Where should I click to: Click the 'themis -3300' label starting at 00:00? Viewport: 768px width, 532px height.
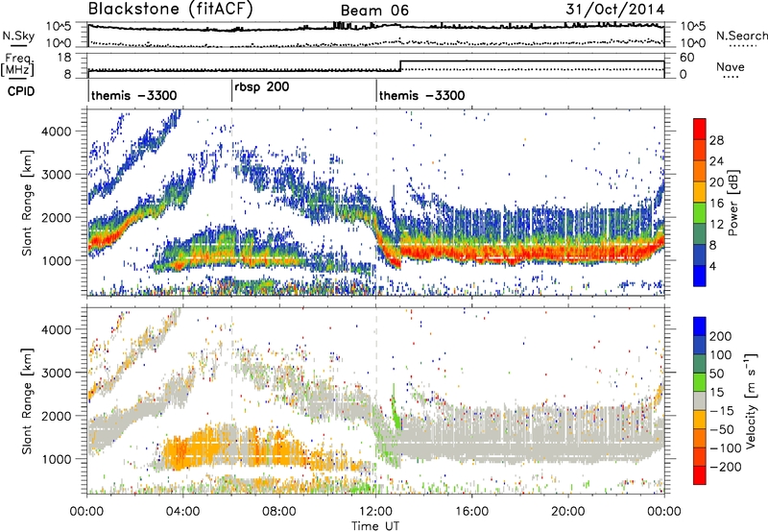tap(134, 95)
